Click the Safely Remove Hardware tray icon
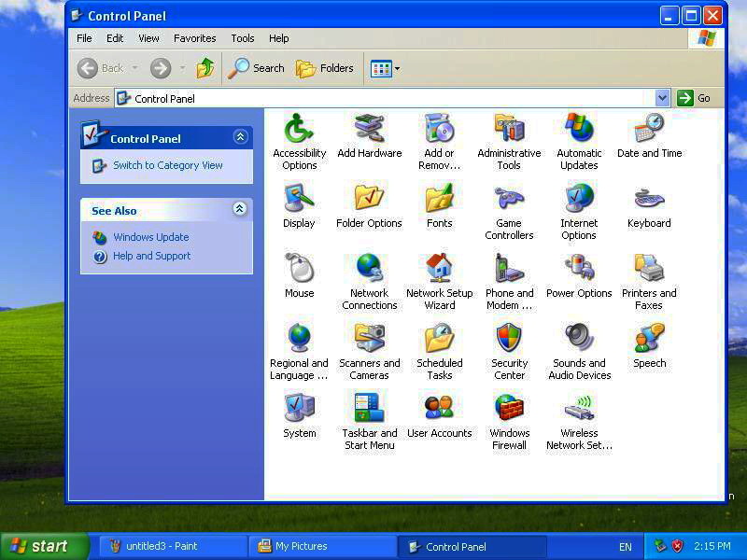 coord(660,546)
